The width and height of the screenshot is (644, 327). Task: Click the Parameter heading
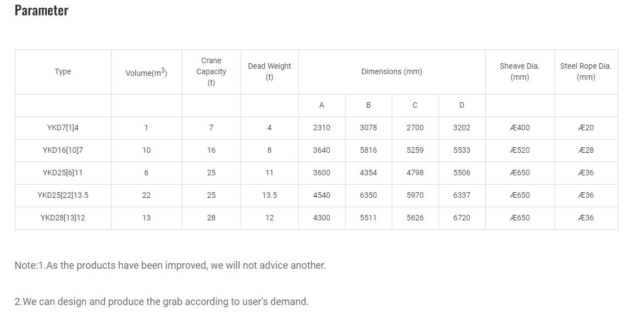41,10
